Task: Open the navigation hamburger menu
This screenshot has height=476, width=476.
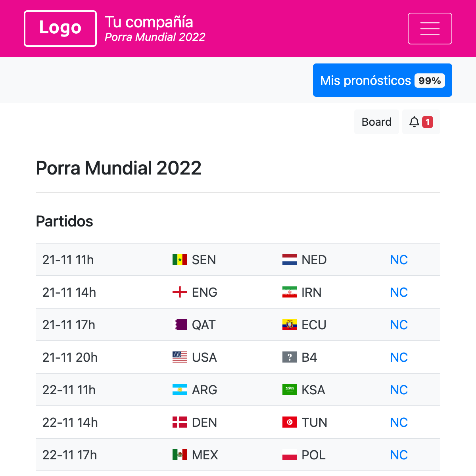Action: pyautogui.click(x=430, y=28)
